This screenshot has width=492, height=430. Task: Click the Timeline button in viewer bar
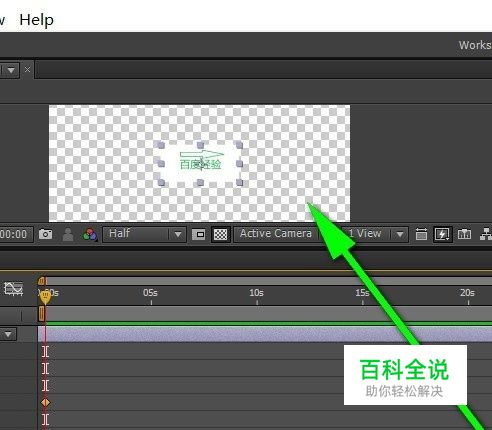[x=464, y=234]
